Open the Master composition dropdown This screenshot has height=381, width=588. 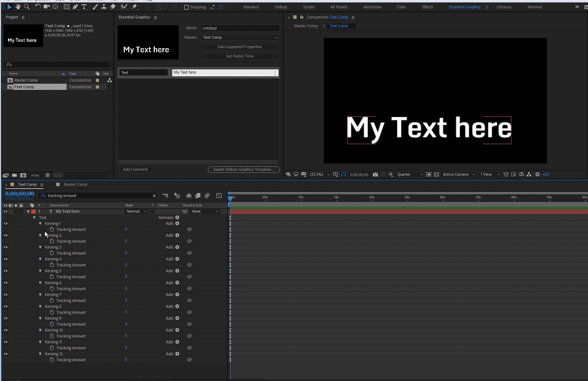point(240,37)
